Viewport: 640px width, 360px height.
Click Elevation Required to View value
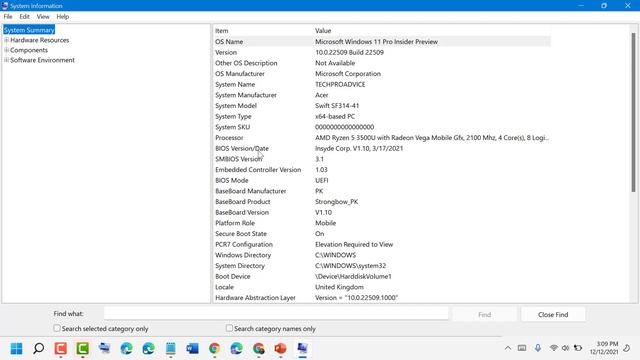coord(354,244)
